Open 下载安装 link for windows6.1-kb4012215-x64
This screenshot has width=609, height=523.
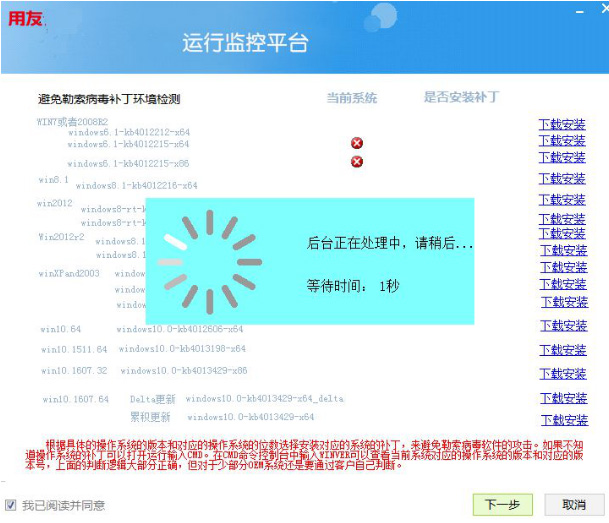[x=562, y=142]
